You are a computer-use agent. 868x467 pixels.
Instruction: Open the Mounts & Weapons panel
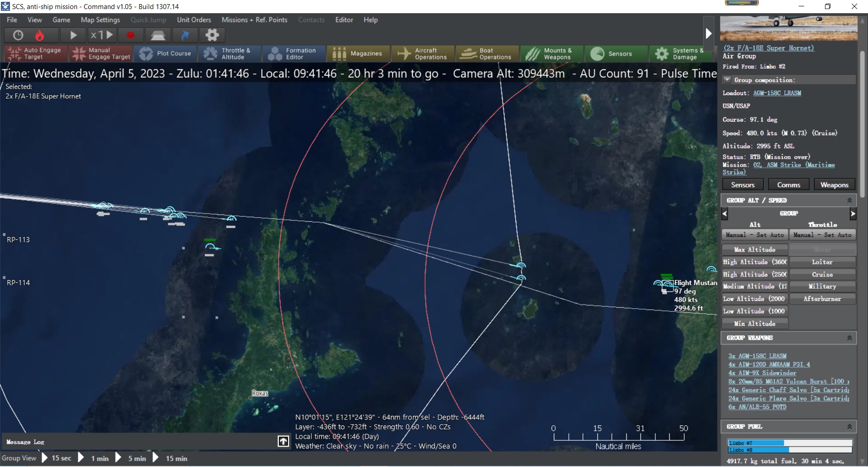551,53
